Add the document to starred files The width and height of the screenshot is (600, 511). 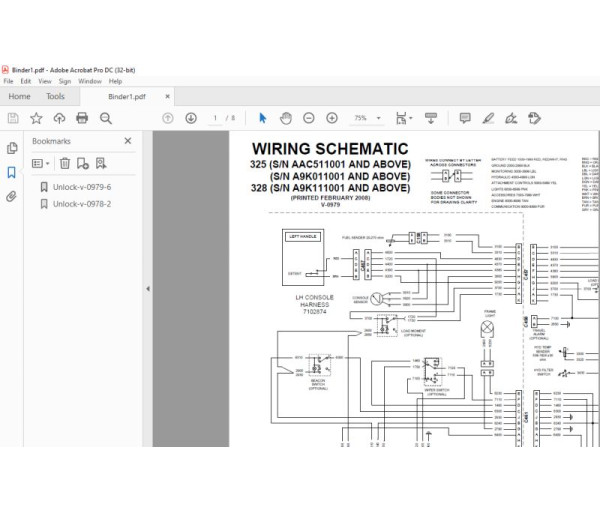(36, 118)
